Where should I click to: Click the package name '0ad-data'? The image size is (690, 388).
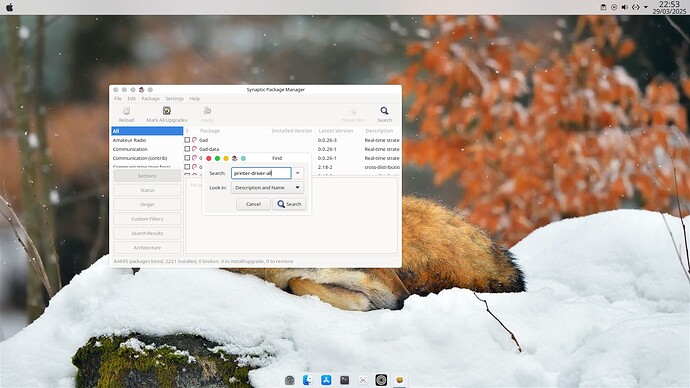(x=209, y=149)
